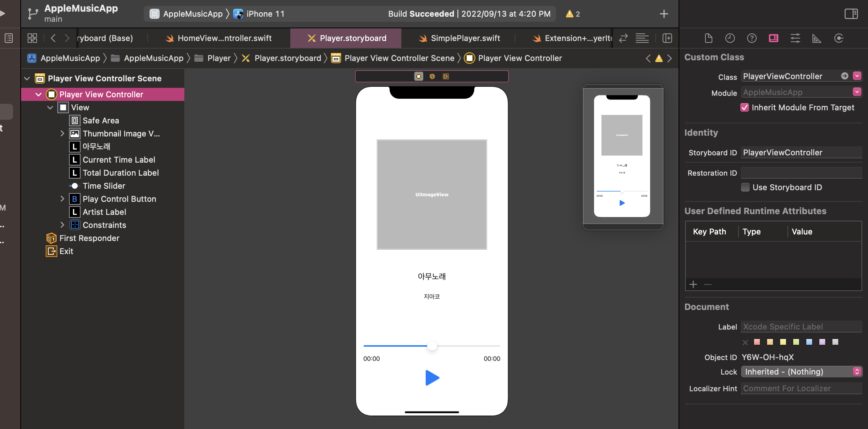Show the Quick Help inspector

[752, 38]
